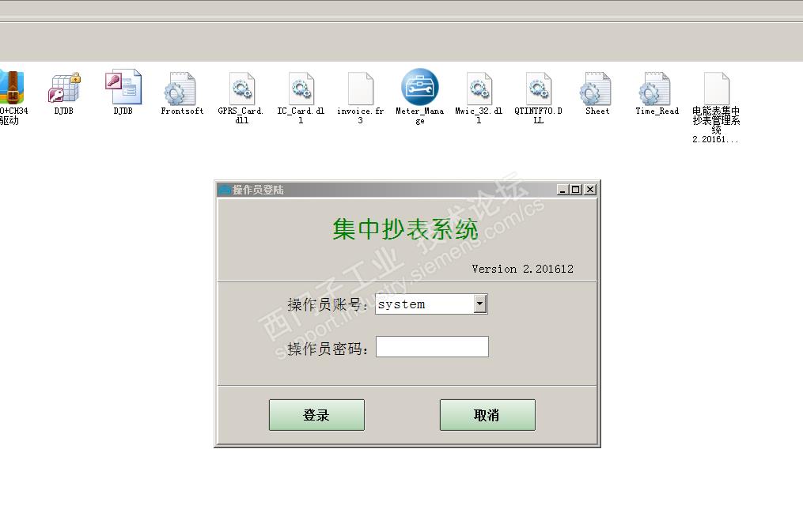Select the GPRS_Card.dll file icon
Viewport: 803px width, 532px height.
[242, 89]
